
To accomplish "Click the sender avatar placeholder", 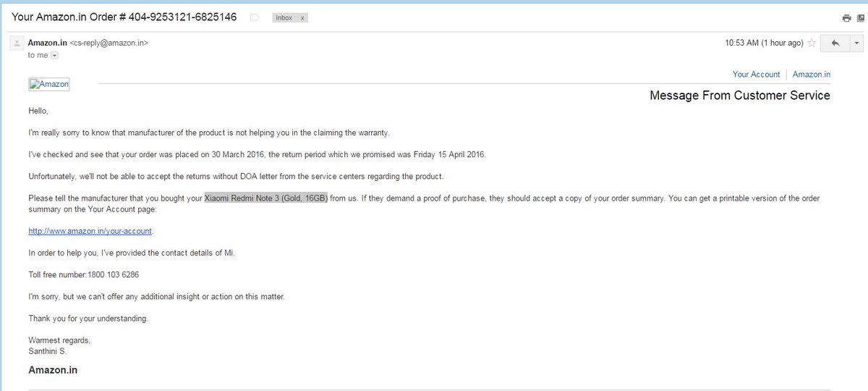I will [x=17, y=43].
